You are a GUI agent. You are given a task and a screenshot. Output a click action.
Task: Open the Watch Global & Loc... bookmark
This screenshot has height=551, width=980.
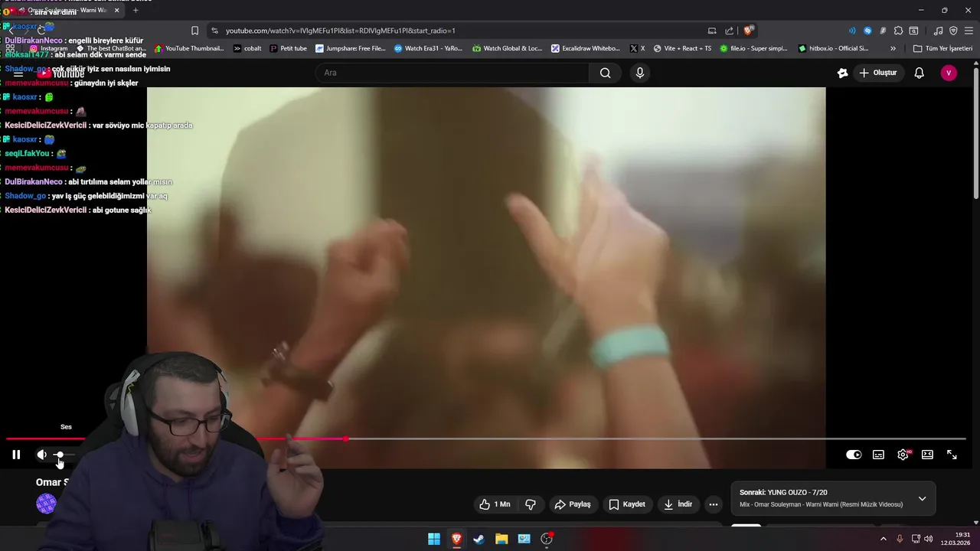click(x=508, y=48)
